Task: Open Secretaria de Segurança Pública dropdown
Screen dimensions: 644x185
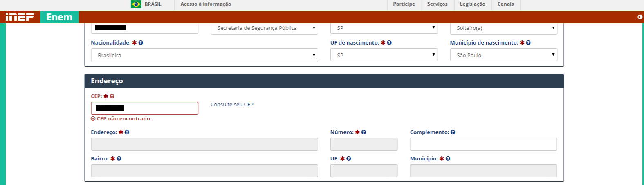Action: [264, 28]
